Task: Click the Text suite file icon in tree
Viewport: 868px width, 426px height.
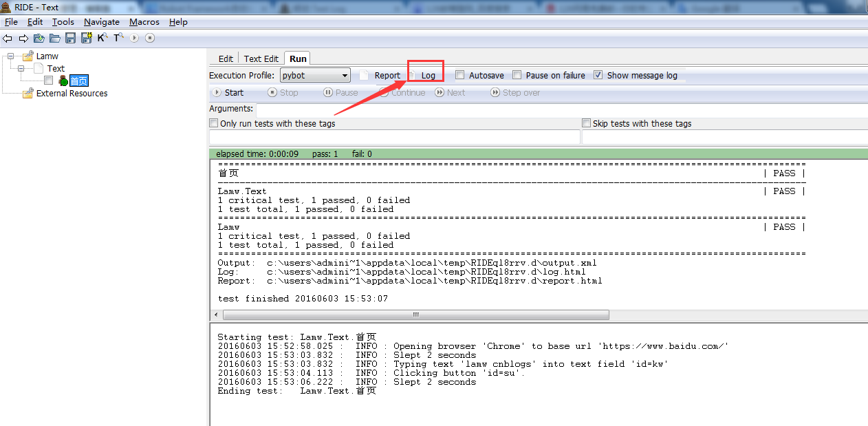Action: coord(39,68)
